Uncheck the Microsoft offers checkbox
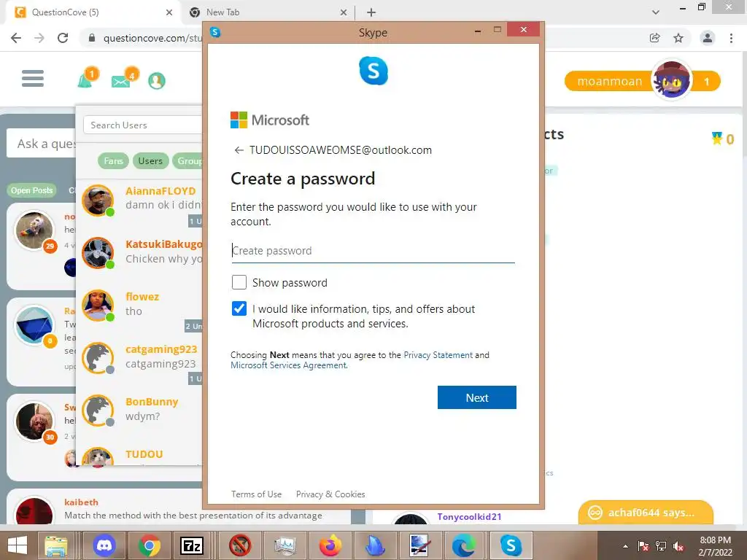 [x=239, y=308]
